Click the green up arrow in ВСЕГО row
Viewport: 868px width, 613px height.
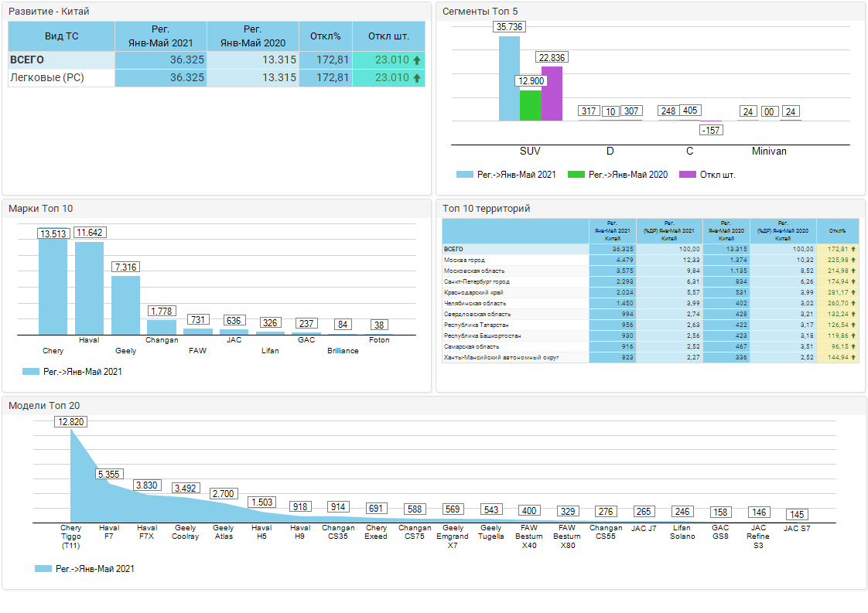click(x=417, y=60)
